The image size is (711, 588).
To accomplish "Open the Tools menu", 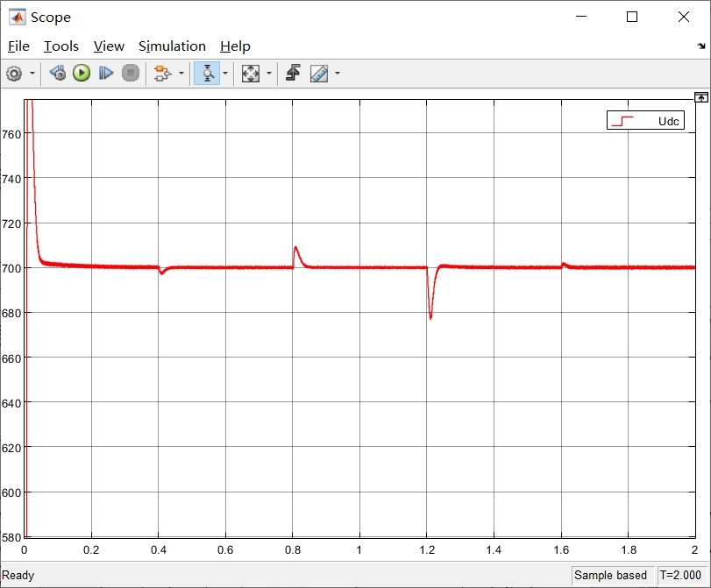I will (x=61, y=46).
